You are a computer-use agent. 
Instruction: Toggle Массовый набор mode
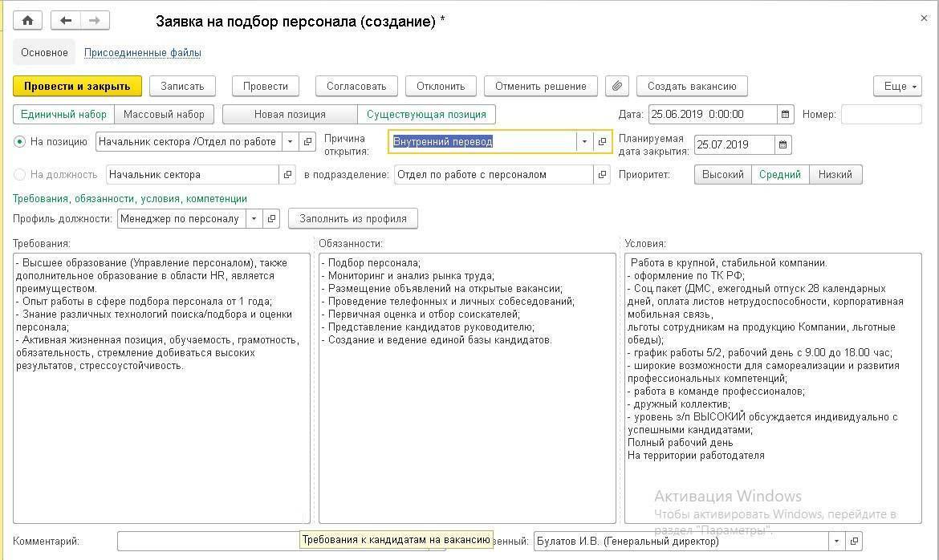164,114
